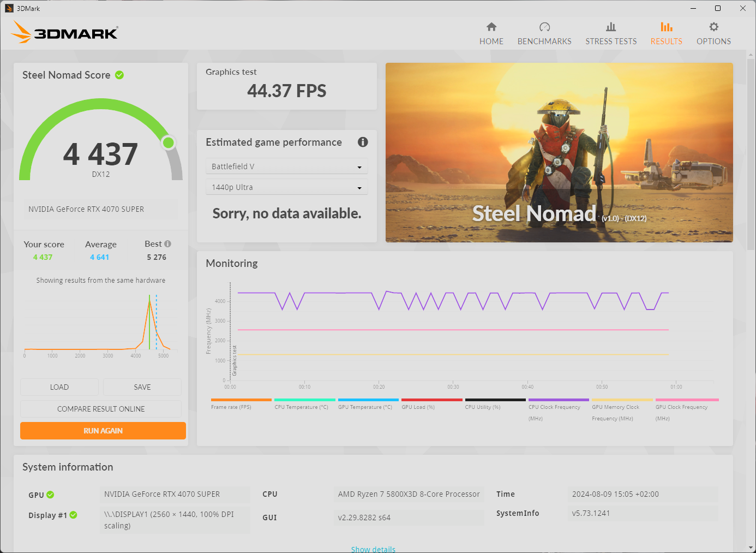The image size is (756, 553).
Task: Open estimated game performance info icon
Action: (363, 142)
